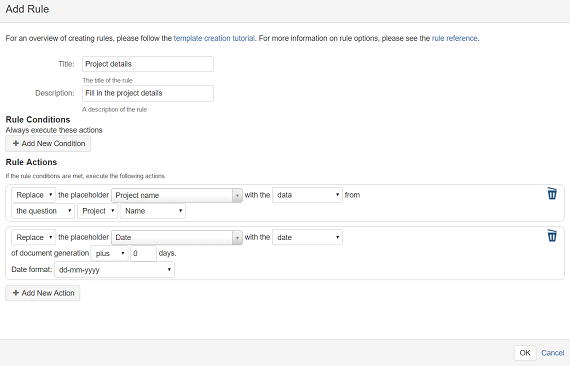Open the Replace dropdown in the Date action

33,237
